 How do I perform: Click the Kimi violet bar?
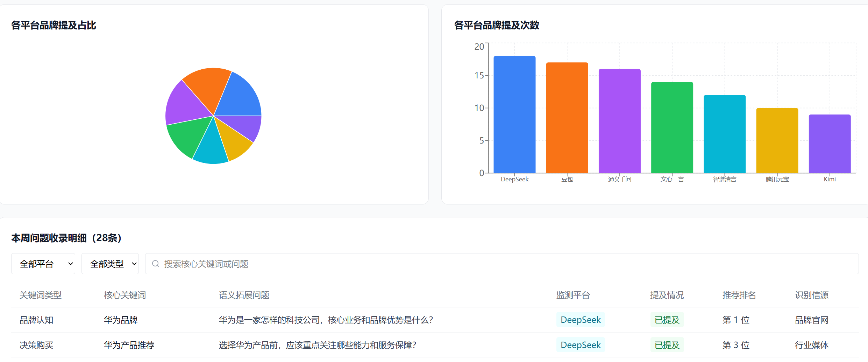(x=830, y=144)
